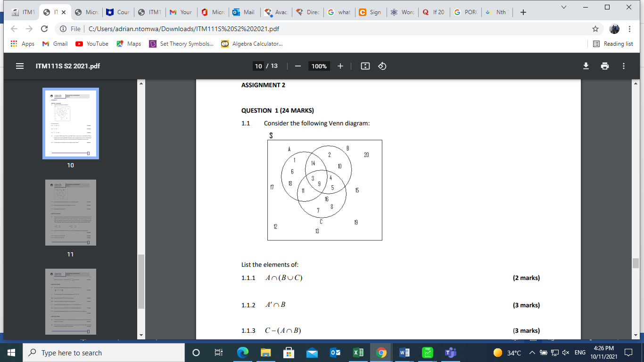The image size is (644, 362).
Task: Reload the current page
Action: [44, 29]
